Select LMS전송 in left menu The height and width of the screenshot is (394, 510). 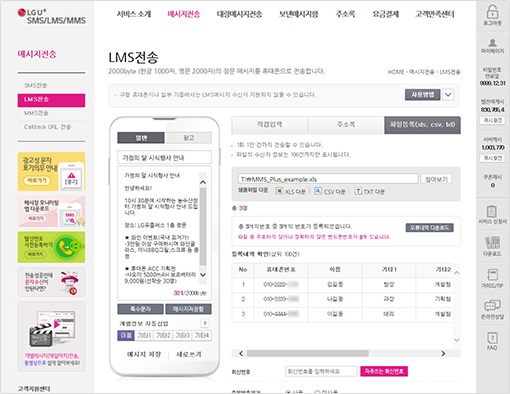(x=51, y=100)
